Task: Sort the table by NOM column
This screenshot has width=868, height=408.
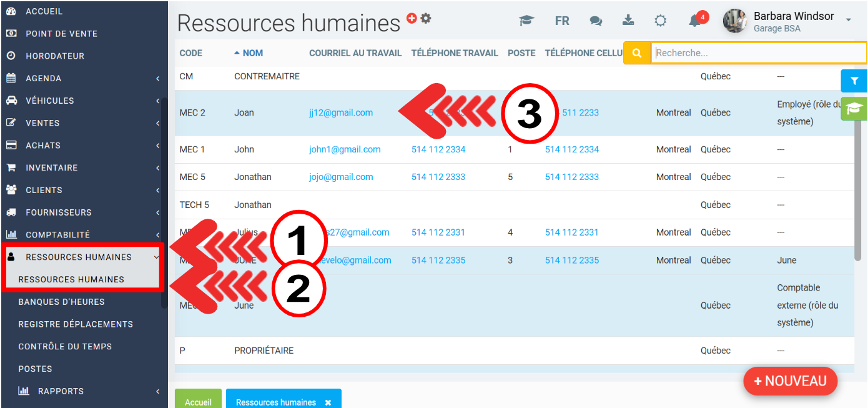Action: tap(252, 53)
